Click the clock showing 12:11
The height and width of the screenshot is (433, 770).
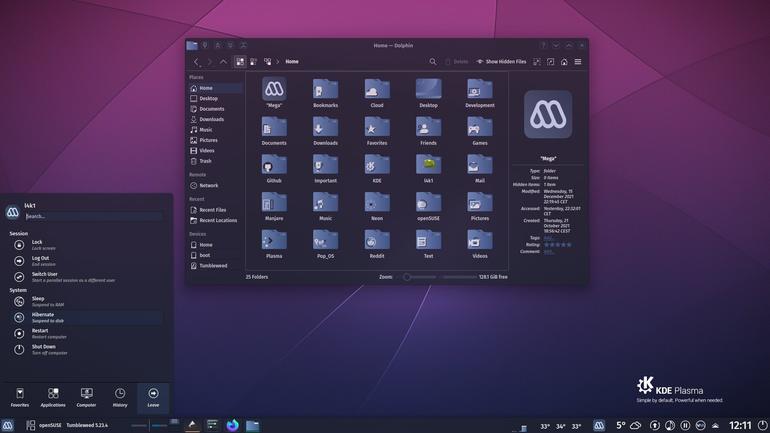point(740,425)
